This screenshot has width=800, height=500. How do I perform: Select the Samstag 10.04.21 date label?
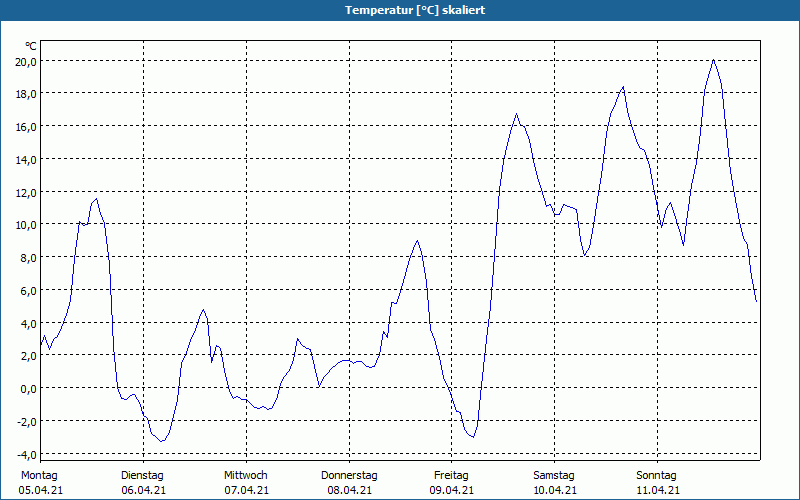pos(555,483)
